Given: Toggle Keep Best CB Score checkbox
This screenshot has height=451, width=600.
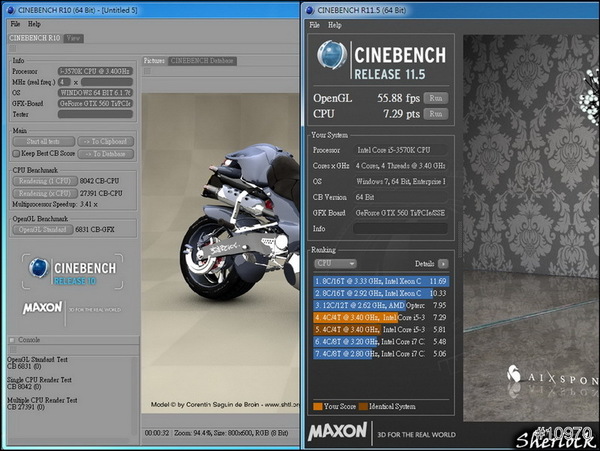Looking at the screenshot, I should (17, 153).
